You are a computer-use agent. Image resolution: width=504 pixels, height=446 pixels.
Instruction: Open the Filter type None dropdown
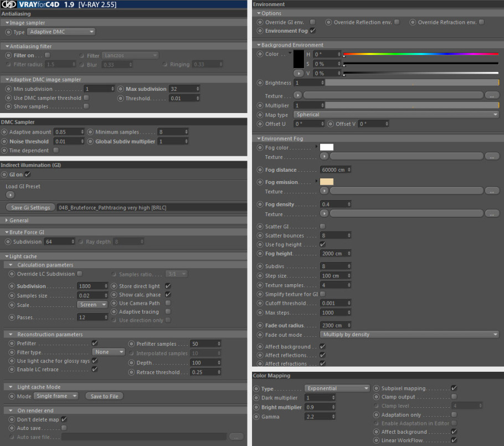tap(109, 352)
